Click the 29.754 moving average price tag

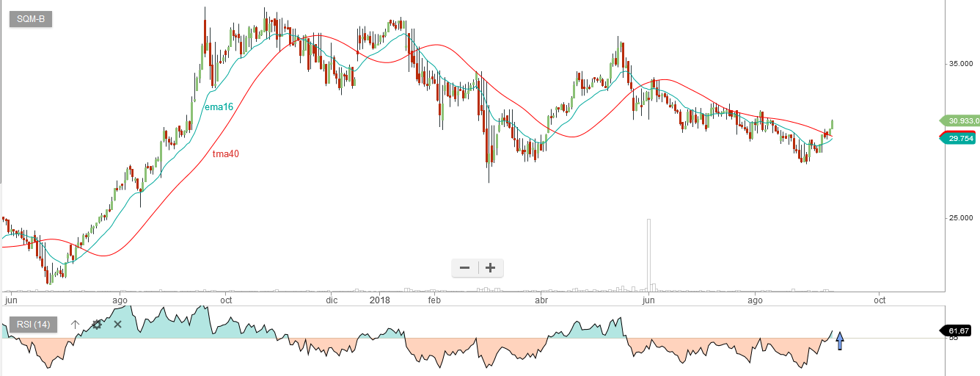tap(958, 138)
